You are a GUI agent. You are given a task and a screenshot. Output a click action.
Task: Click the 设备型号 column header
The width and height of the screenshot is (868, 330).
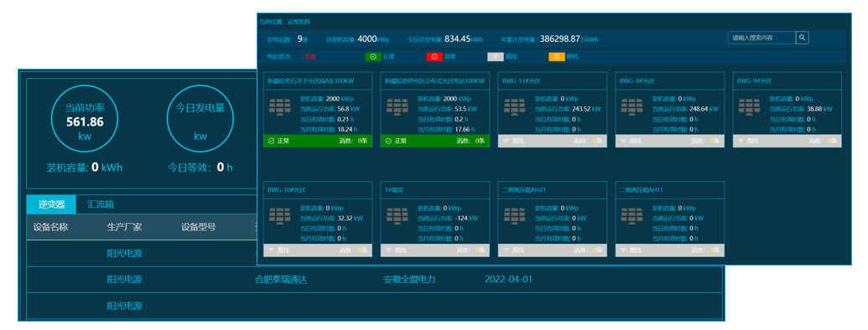click(198, 227)
